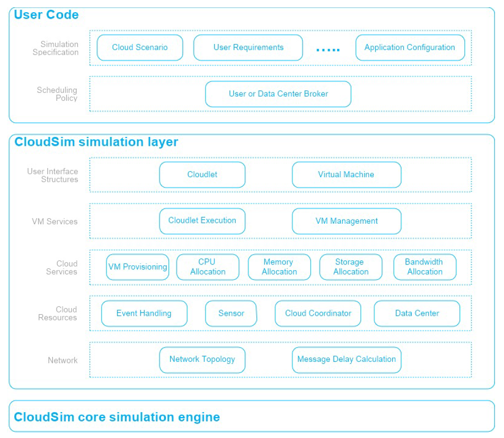Select the Cloud Coordinator box
This screenshot has width=504, height=438.
(x=318, y=313)
